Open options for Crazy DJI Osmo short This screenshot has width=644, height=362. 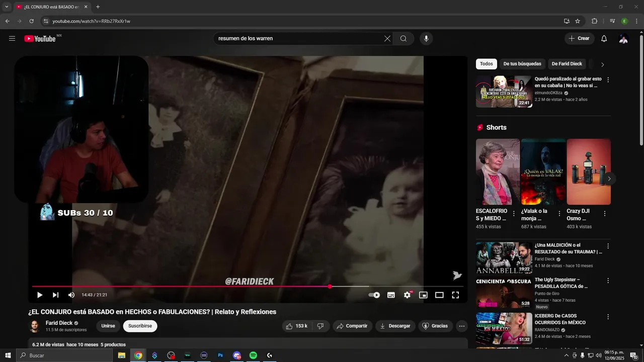tap(605, 214)
